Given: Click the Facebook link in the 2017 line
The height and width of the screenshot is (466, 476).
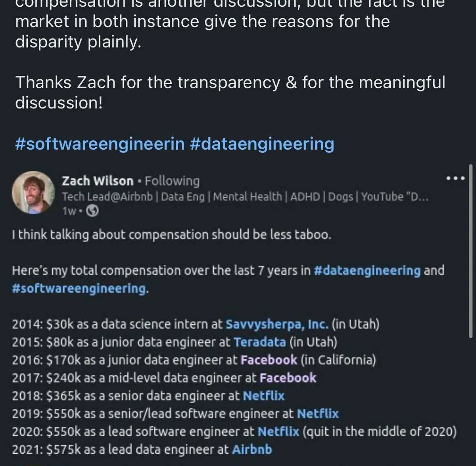Looking at the screenshot, I should pyautogui.click(x=288, y=378).
